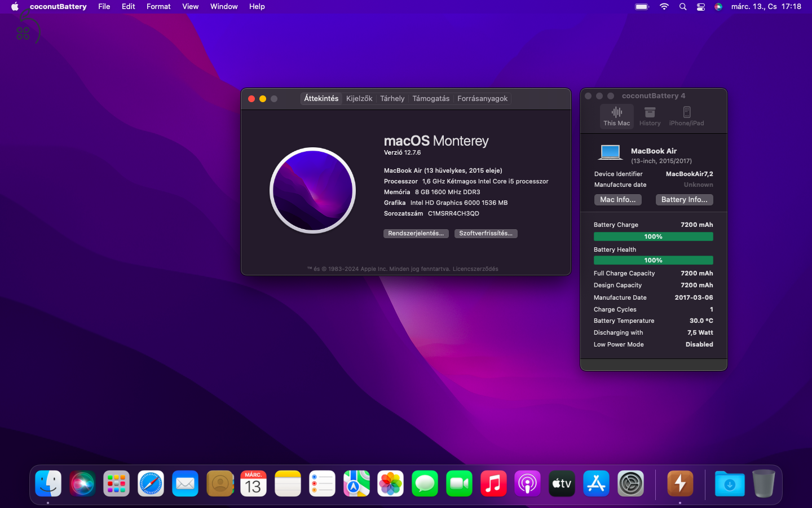
Task: Open the Maps app in Dock
Action: pos(356,484)
